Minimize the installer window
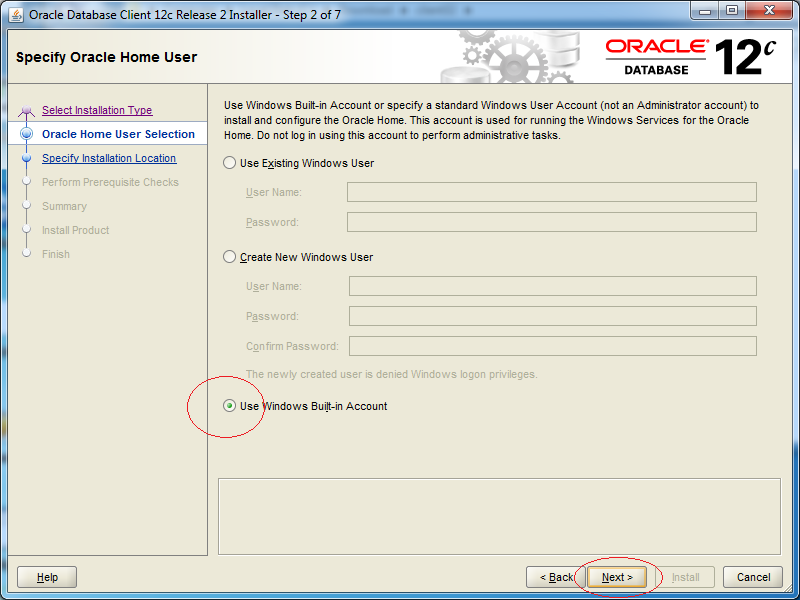Screen dimensions: 800x600 [x=705, y=10]
